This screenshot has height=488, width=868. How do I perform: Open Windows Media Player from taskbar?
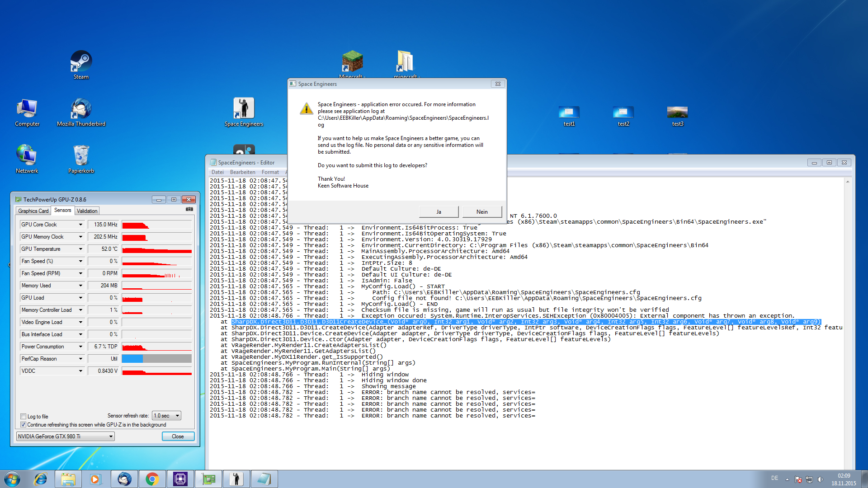coord(95,479)
